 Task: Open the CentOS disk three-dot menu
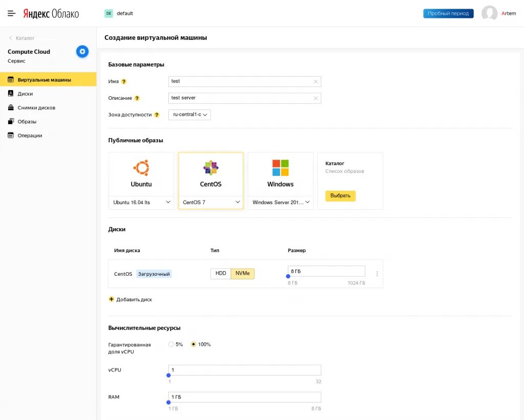tap(377, 274)
